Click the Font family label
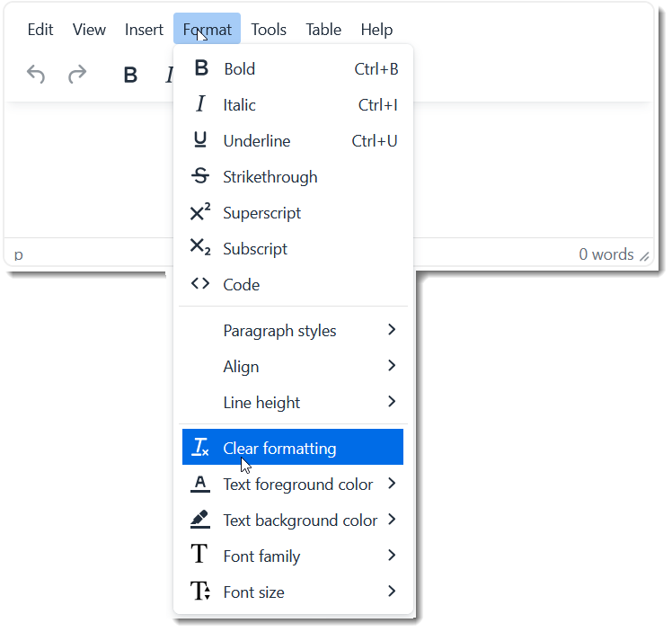Viewport: 672px width, 632px height. coord(261,556)
